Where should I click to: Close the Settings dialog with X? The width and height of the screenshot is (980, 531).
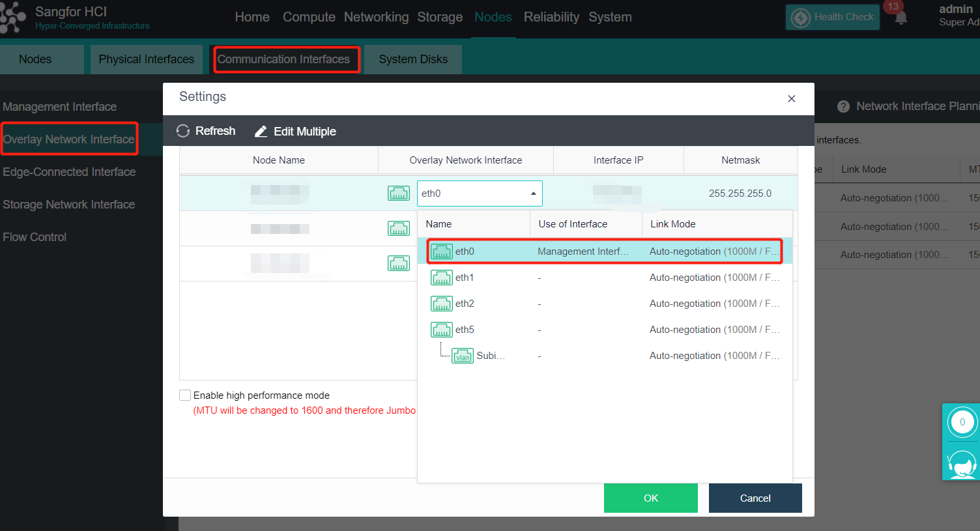click(791, 98)
